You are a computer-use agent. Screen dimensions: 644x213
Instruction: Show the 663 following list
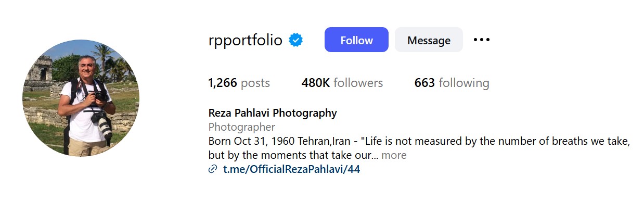[x=452, y=83]
